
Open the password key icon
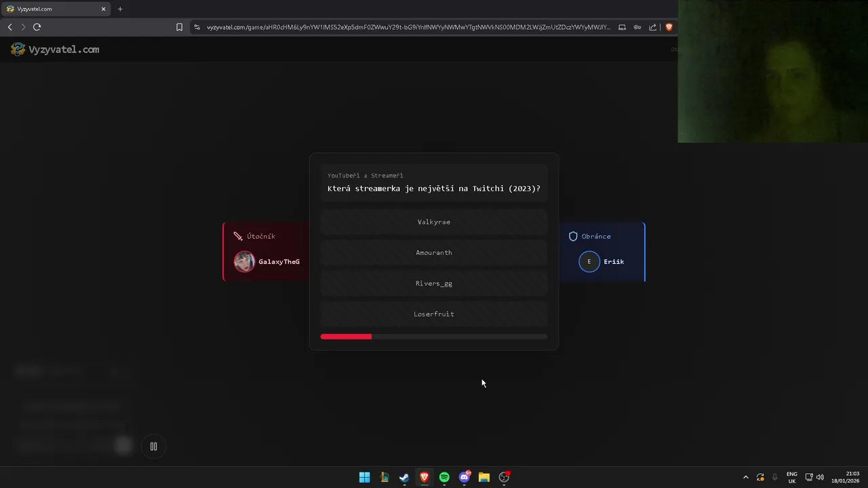[637, 27]
